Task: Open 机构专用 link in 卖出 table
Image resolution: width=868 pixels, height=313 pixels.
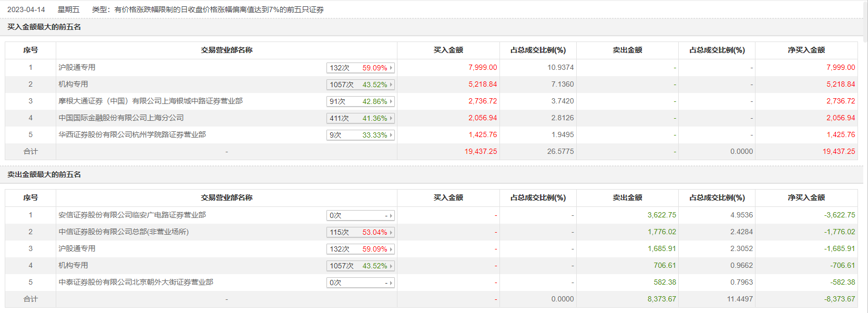Action: click(x=73, y=265)
